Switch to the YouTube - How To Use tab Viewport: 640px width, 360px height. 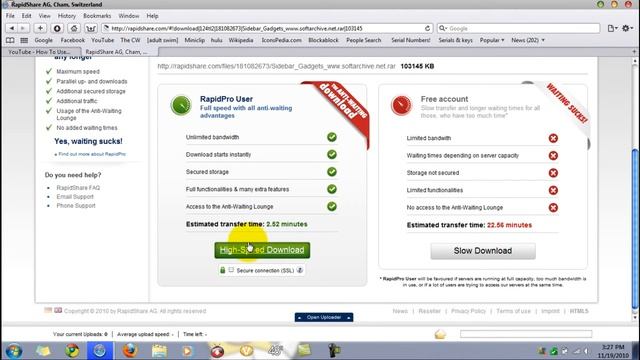pyautogui.click(x=40, y=52)
